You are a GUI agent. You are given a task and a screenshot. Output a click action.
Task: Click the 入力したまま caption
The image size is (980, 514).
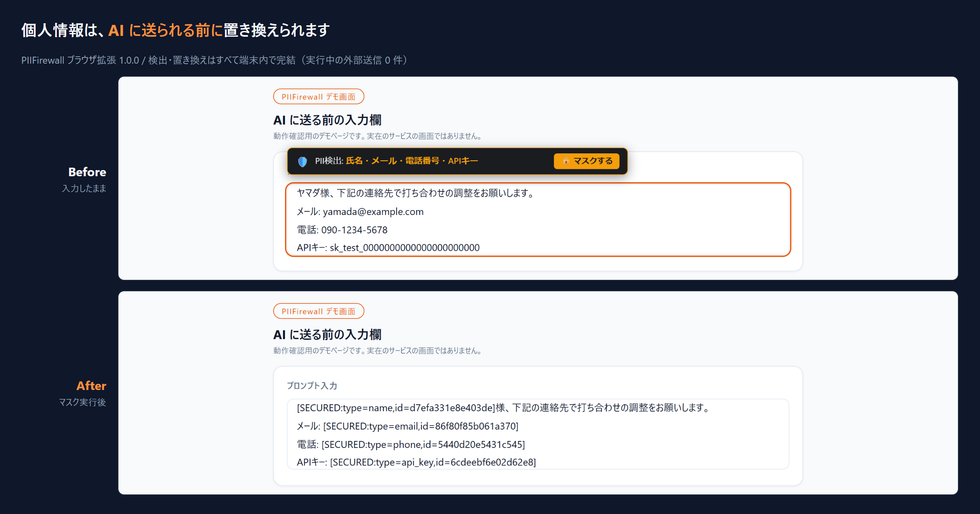tap(84, 188)
